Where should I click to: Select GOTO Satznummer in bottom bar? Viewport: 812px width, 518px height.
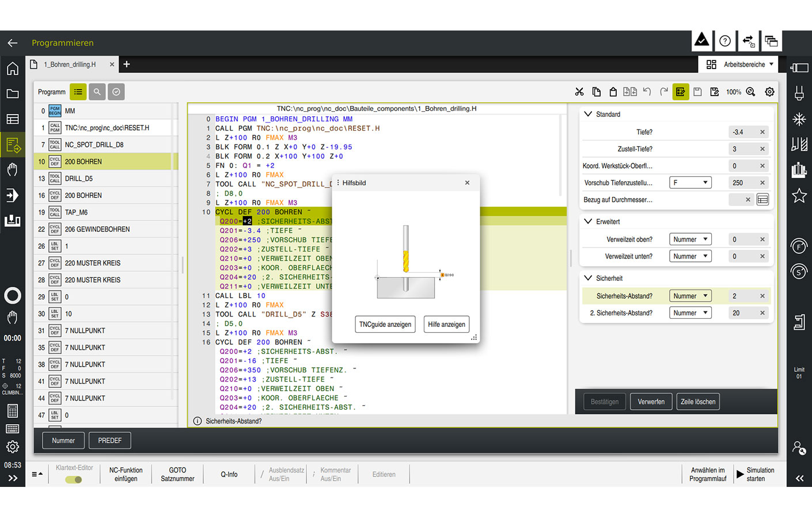tap(177, 474)
